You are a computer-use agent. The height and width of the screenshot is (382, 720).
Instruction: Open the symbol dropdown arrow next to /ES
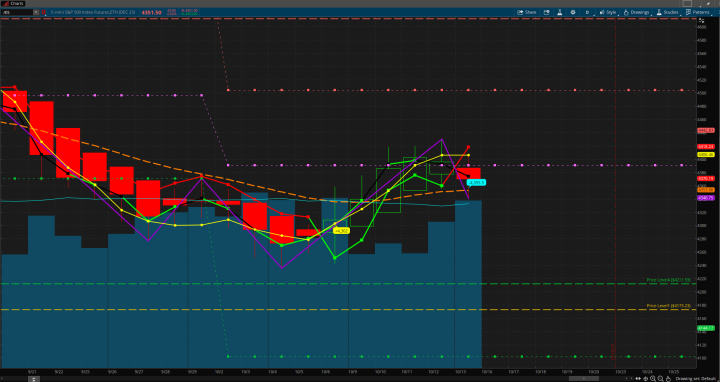[36, 12]
